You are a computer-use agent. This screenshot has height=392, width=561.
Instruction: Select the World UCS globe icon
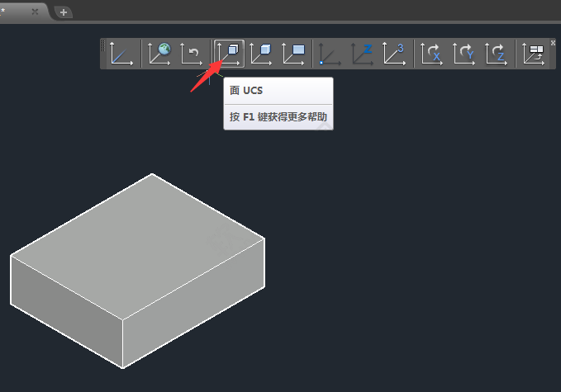159,54
